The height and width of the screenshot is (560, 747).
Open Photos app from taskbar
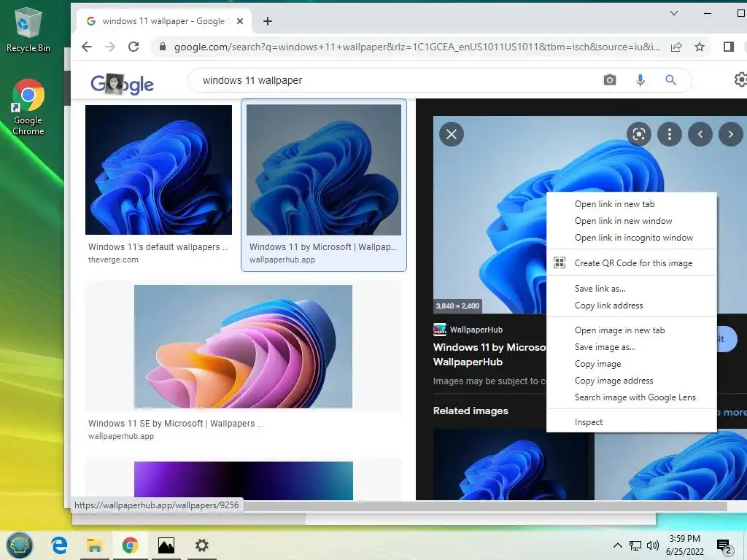(x=166, y=545)
